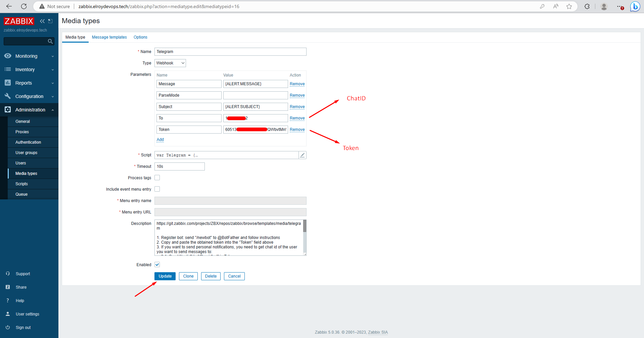Open script editor with pencil icon
Screen dimensions: 644x338
pos(303,155)
